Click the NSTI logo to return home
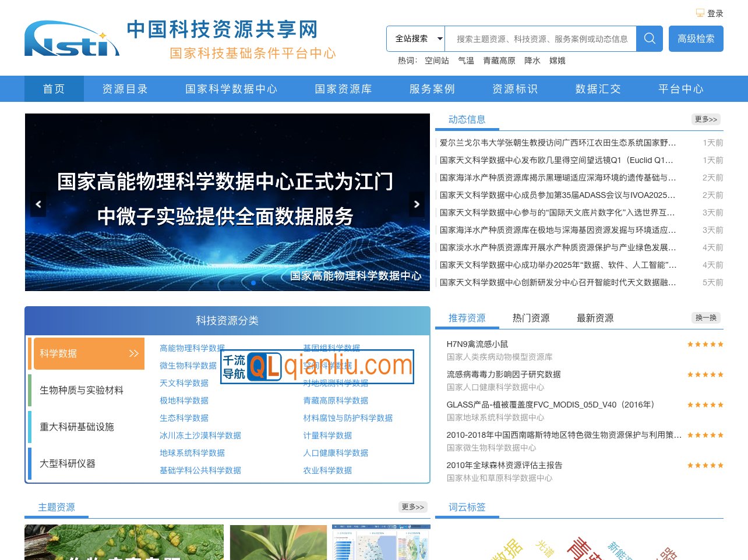The image size is (748, 560). (x=70, y=40)
